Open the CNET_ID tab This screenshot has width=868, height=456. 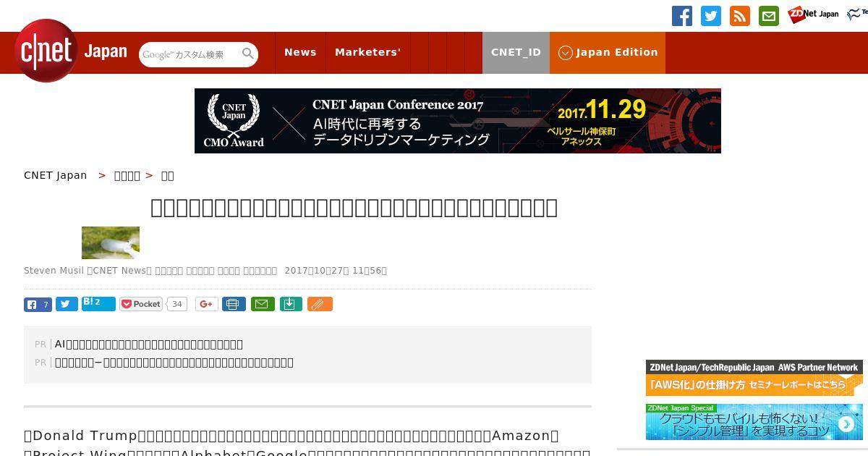pyautogui.click(x=516, y=52)
